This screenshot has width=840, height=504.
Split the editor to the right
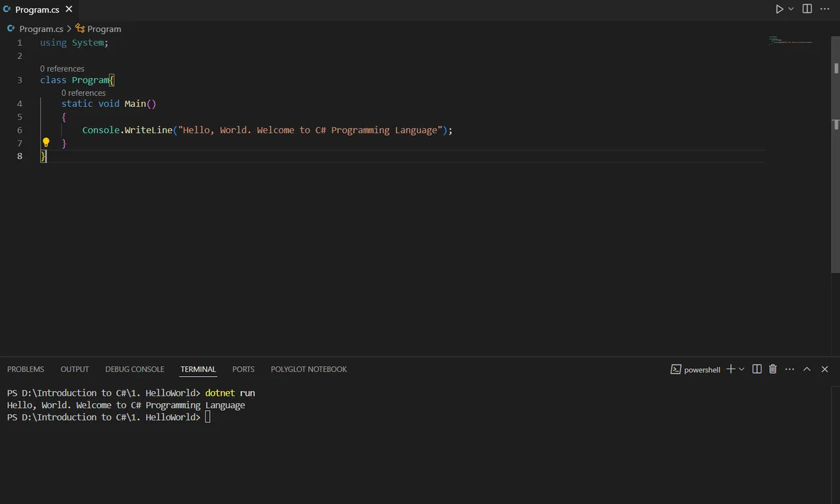tap(807, 9)
